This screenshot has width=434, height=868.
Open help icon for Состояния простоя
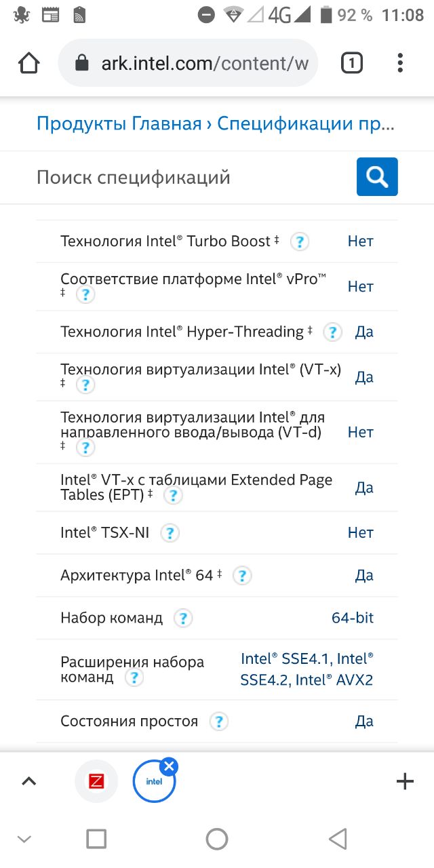(218, 722)
